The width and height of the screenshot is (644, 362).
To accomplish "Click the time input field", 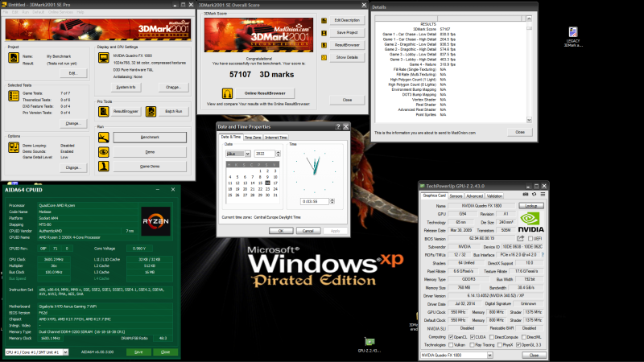I will 315,202.
